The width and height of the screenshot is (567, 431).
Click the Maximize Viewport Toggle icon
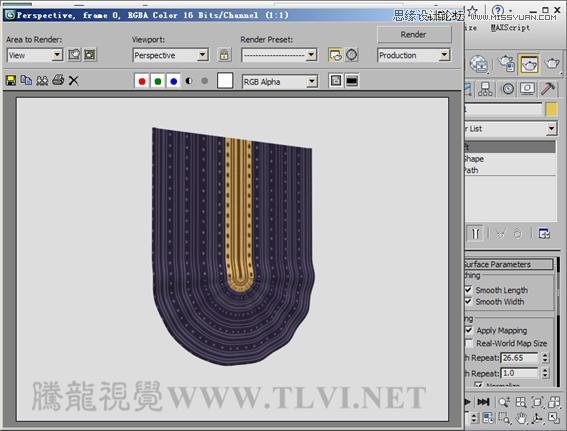point(554,418)
